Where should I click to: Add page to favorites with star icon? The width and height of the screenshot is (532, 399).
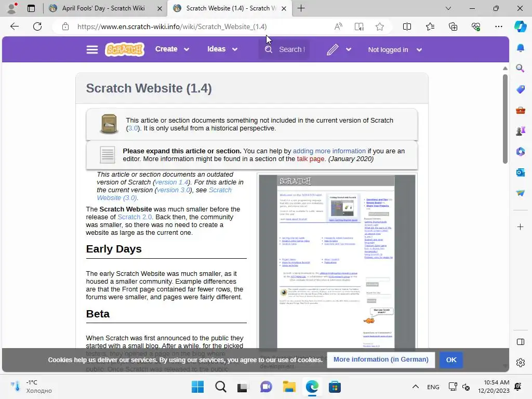coord(380,26)
